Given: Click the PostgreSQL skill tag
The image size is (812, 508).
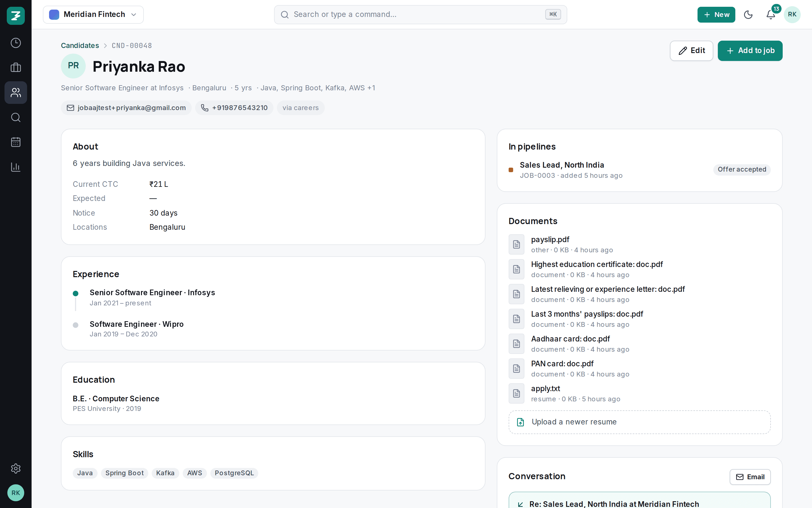Looking at the screenshot, I should point(234,473).
